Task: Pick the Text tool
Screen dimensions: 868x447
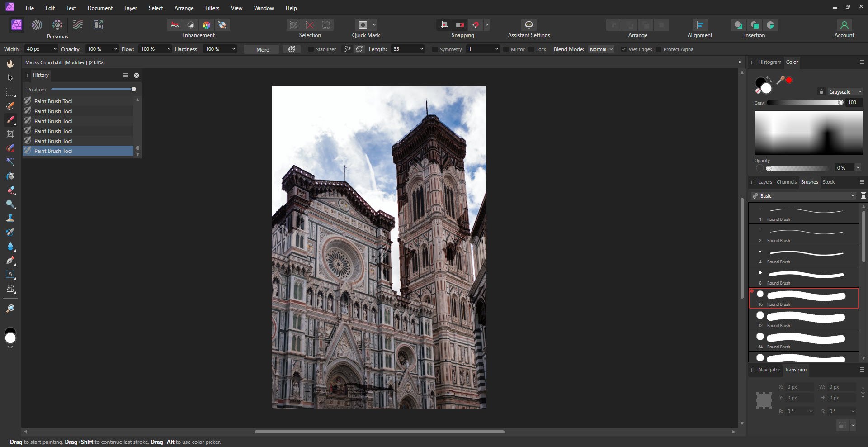Action: coord(10,275)
